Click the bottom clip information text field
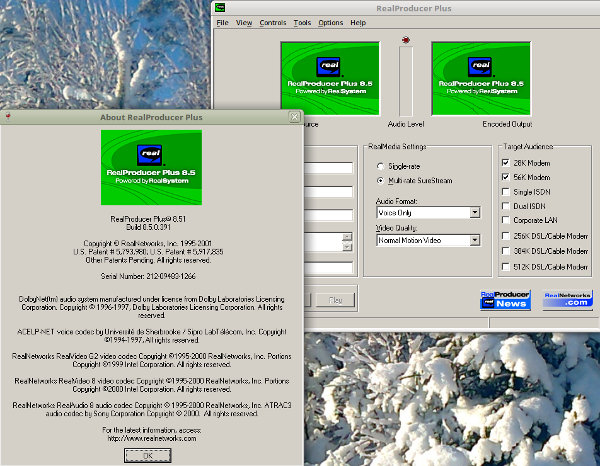This screenshot has height=466, width=600. point(328,267)
